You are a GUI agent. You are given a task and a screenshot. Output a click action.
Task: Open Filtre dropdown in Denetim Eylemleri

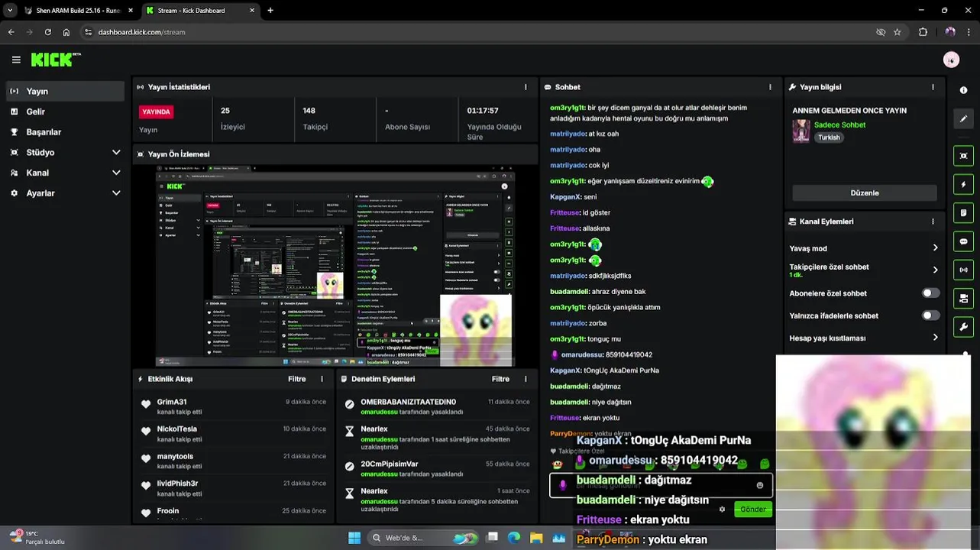tap(500, 379)
